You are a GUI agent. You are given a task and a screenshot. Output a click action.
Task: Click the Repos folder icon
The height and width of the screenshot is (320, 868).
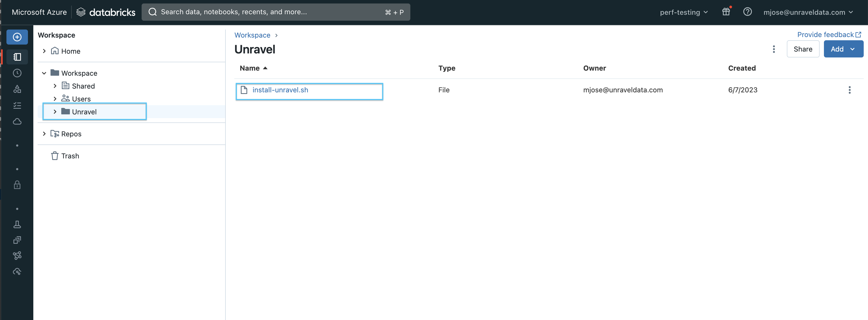[55, 134]
